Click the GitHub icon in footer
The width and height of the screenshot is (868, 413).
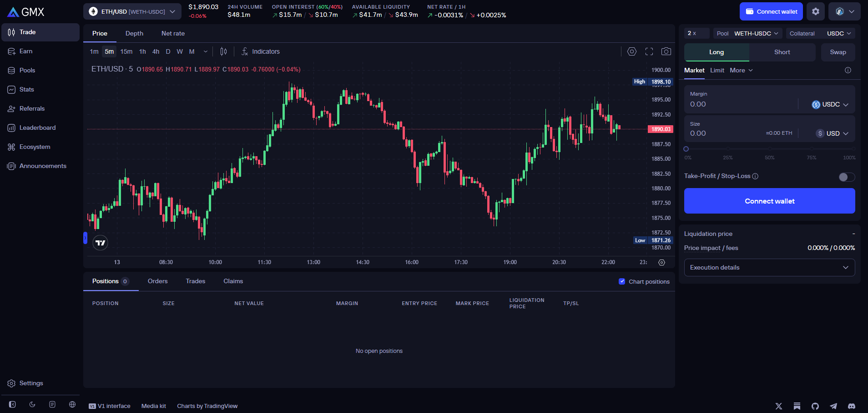pyautogui.click(x=815, y=406)
